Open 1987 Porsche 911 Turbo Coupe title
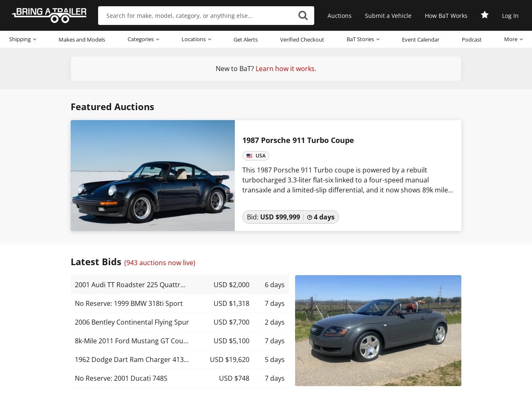The image size is (532, 399). 298,140
